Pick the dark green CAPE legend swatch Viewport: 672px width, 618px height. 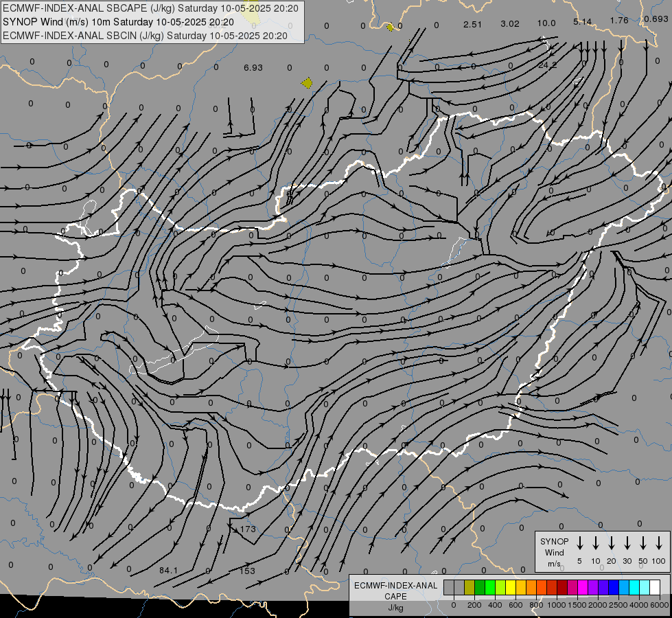(480, 588)
